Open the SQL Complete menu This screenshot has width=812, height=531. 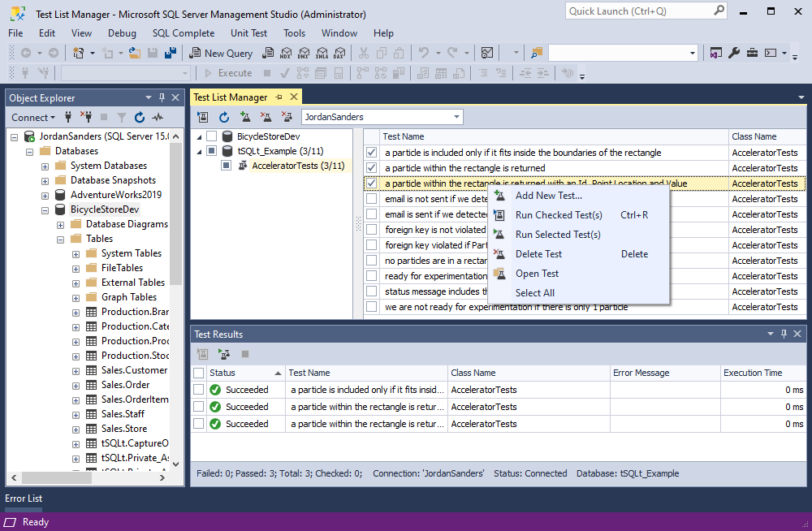click(184, 33)
